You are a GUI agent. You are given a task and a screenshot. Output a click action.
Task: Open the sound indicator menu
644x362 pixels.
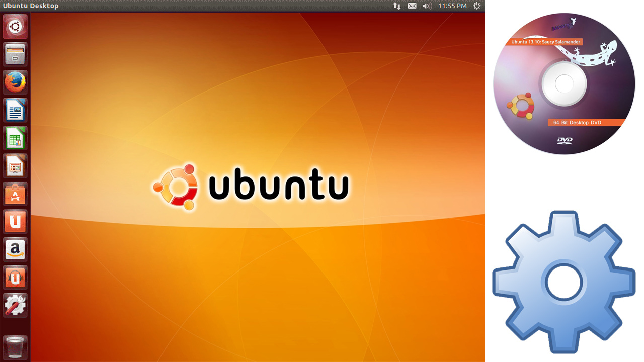click(x=427, y=6)
